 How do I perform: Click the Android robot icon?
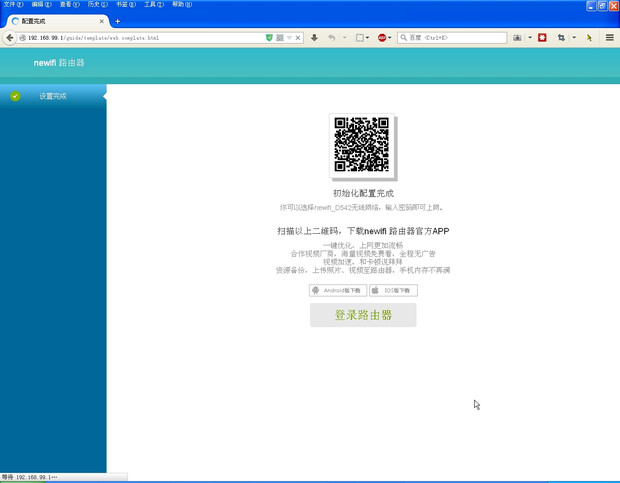[x=316, y=290]
